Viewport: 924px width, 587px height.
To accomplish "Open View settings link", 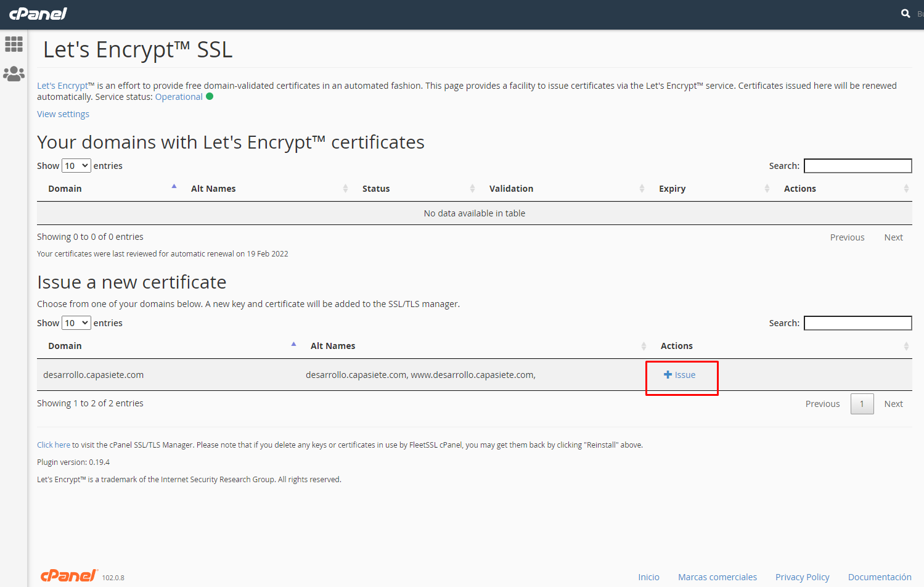I will [x=63, y=114].
